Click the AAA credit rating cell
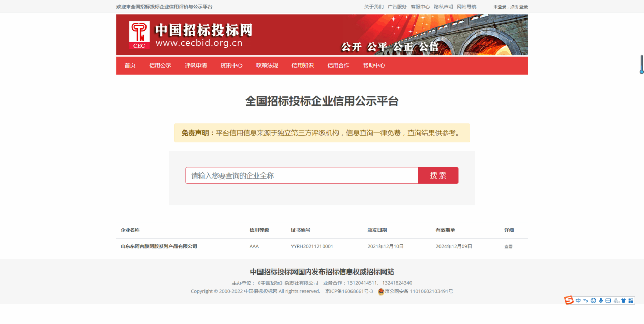The height and width of the screenshot is (324, 644). click(x=254, y=246)
